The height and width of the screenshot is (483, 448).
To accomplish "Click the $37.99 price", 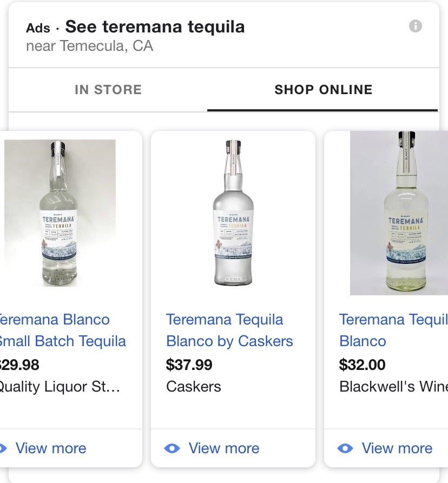I will pos(189,365).
